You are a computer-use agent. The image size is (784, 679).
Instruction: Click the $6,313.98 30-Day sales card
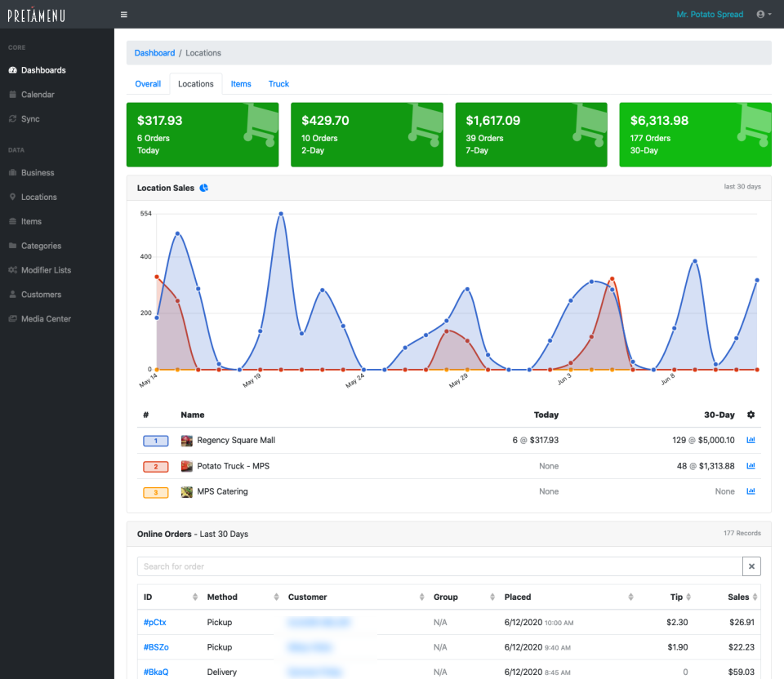coord(696,135)
